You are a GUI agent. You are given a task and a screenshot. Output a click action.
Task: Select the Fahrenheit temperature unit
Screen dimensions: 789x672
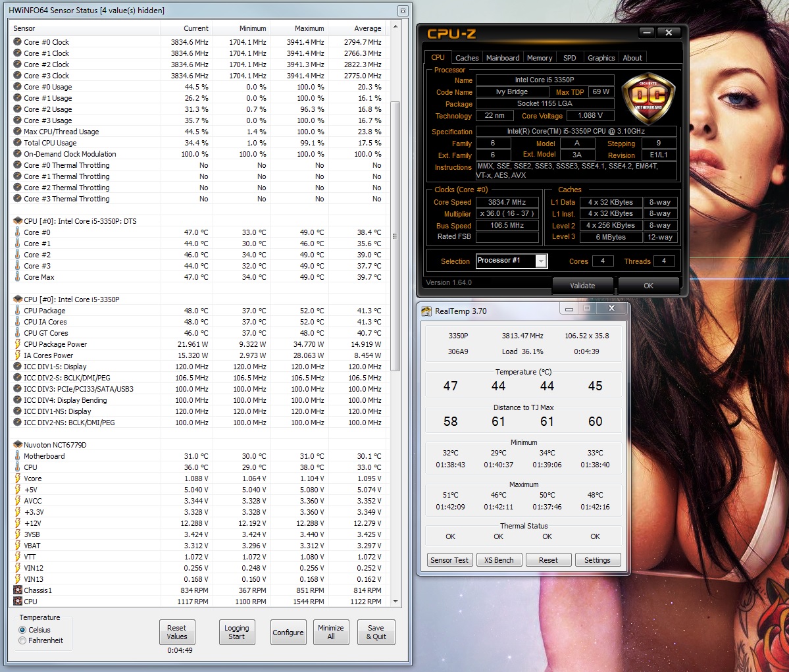pos(22,640)
